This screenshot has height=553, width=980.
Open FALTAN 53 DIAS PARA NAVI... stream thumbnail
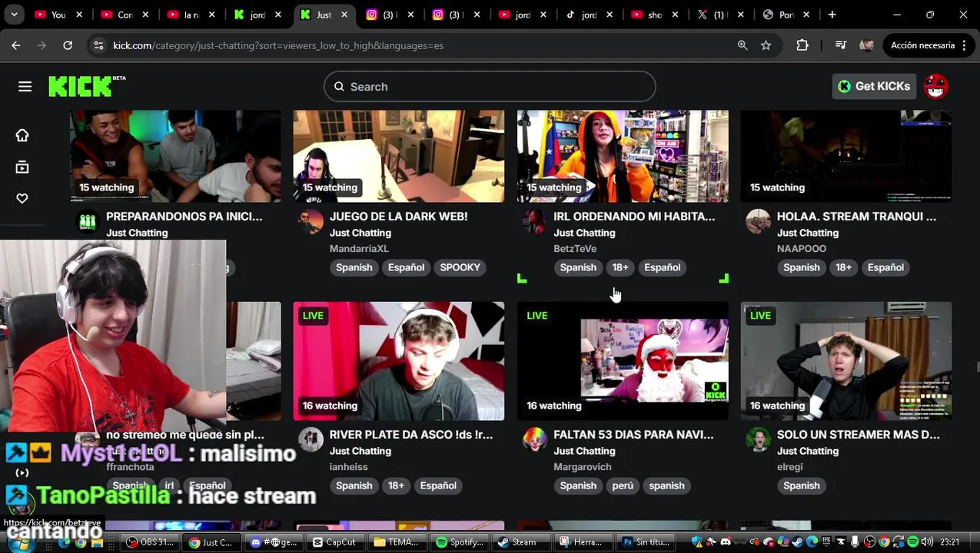point(623,361)
